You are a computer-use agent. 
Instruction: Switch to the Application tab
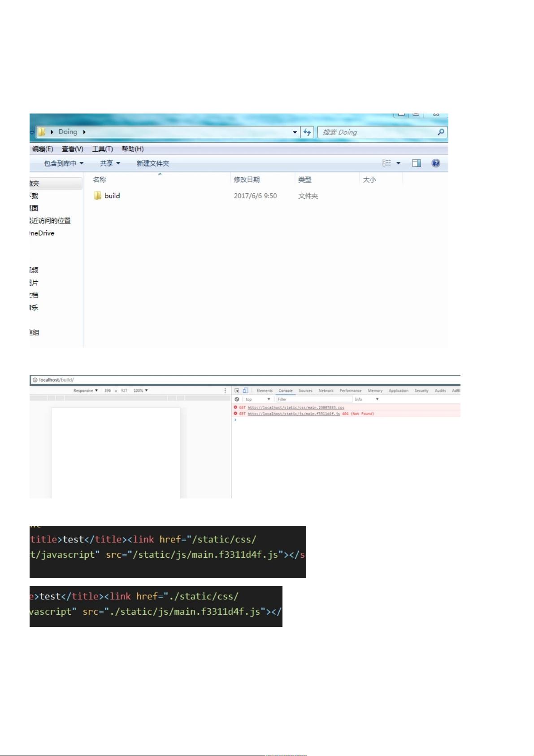point(399,390)
